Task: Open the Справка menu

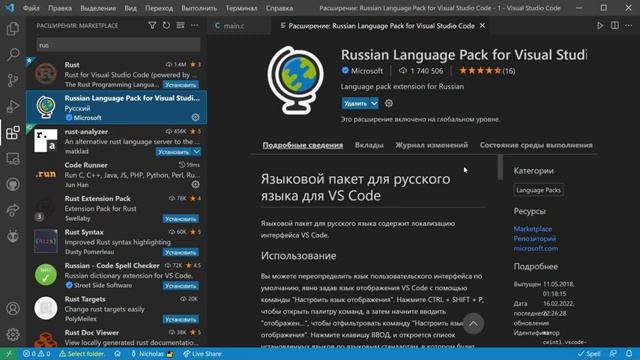Action: (x=279, y=8)
